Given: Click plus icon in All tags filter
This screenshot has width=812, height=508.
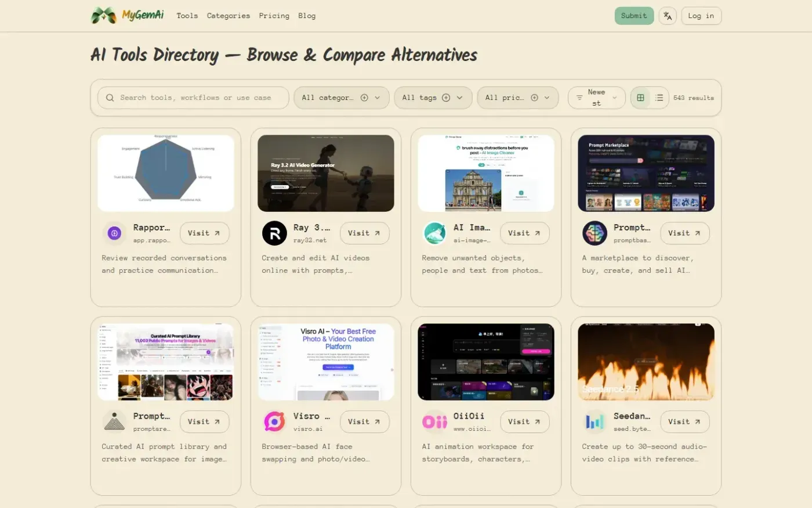Looking at the screenshot, I should pos(446,98).
